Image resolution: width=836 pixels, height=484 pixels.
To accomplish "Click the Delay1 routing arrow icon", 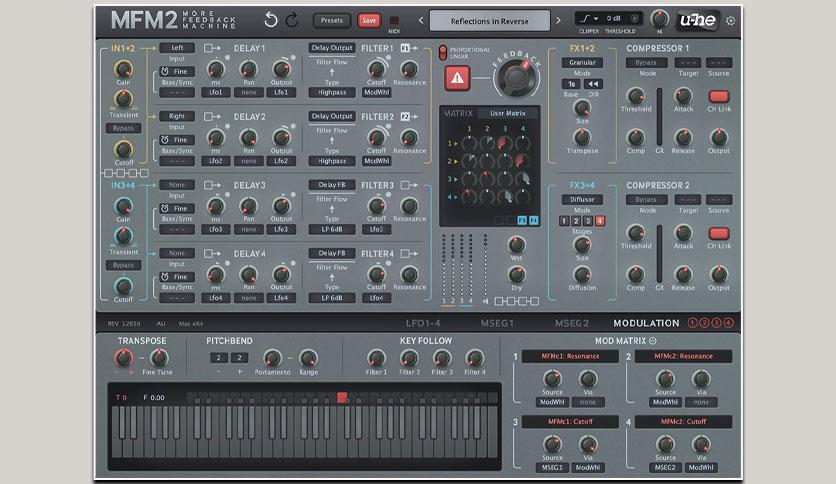I will [x=212, y=48].
